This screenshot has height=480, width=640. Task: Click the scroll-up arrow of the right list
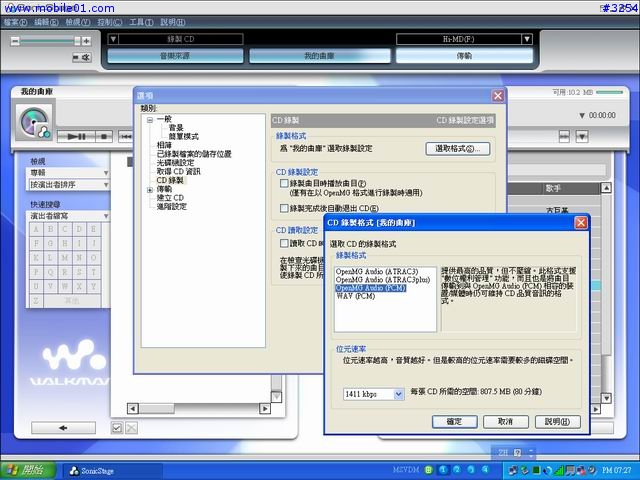pyautogui.click(x=606, y=188)
